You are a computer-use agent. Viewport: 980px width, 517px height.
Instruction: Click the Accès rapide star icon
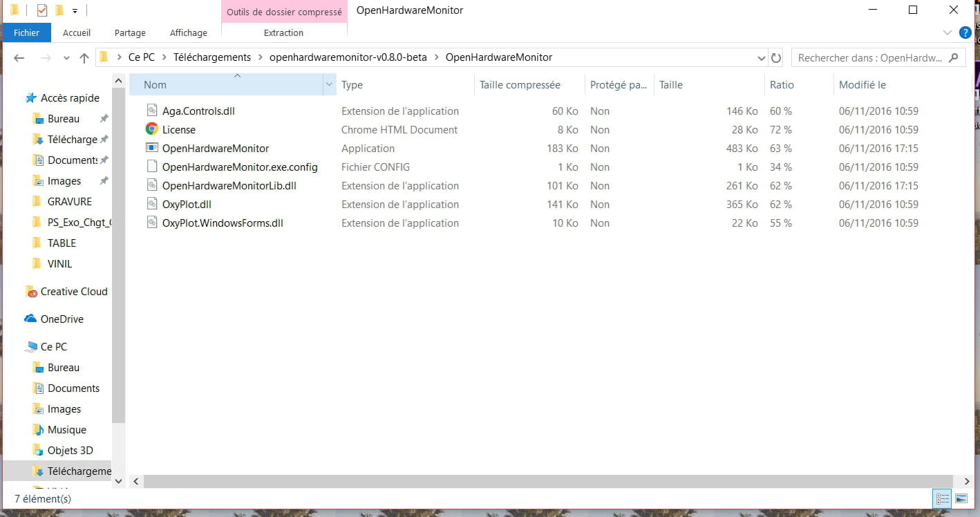click(30, 98)
